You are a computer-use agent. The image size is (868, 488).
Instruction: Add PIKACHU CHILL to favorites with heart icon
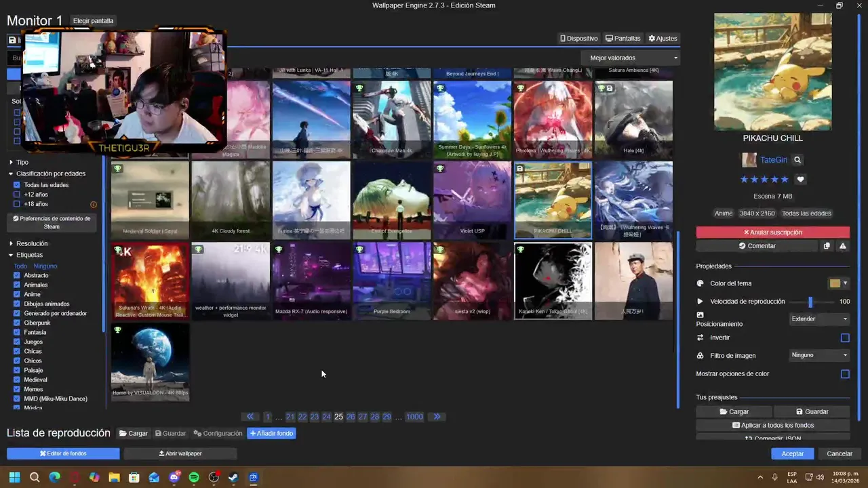801,180
